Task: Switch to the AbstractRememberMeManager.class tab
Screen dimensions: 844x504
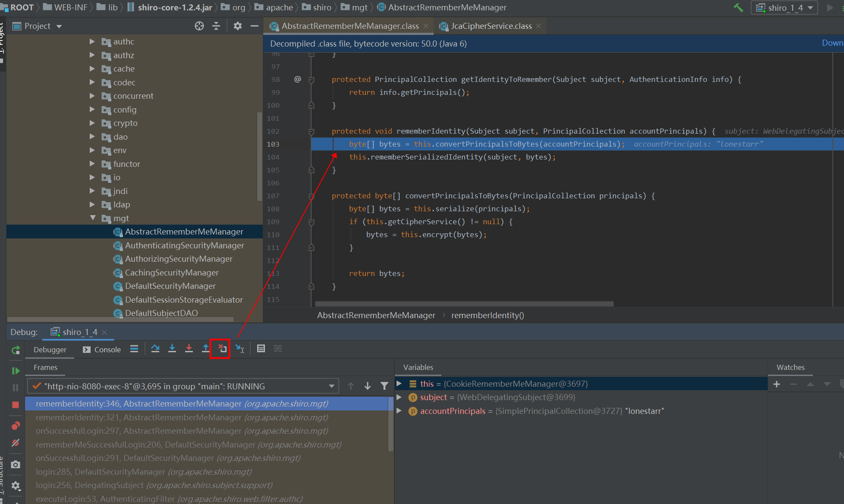Action: [350, 26]
